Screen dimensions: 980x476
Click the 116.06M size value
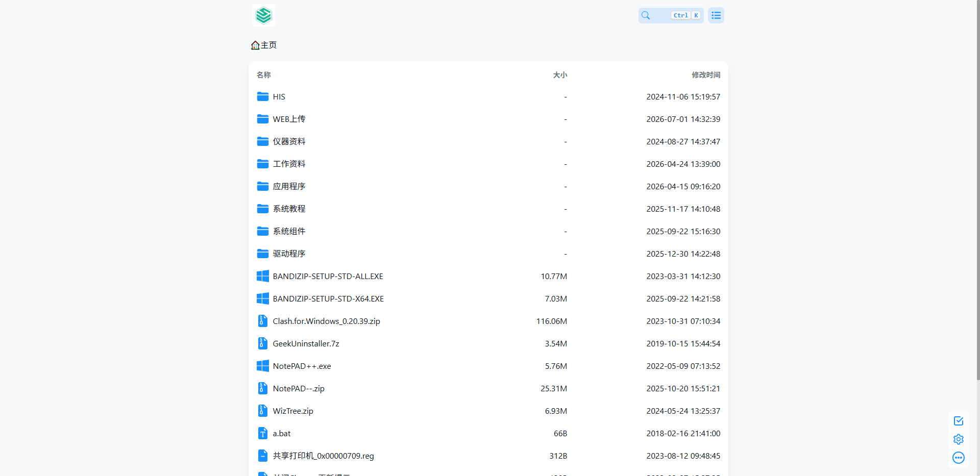552,321
